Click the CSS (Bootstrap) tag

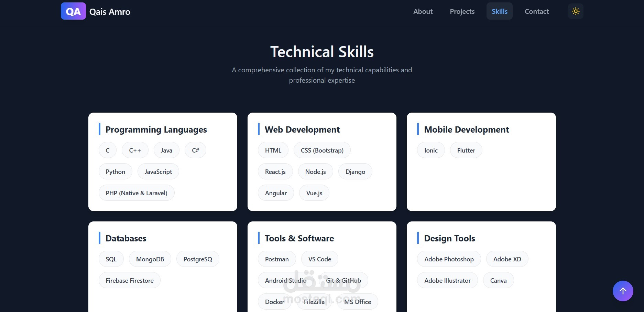click(322, 150)
